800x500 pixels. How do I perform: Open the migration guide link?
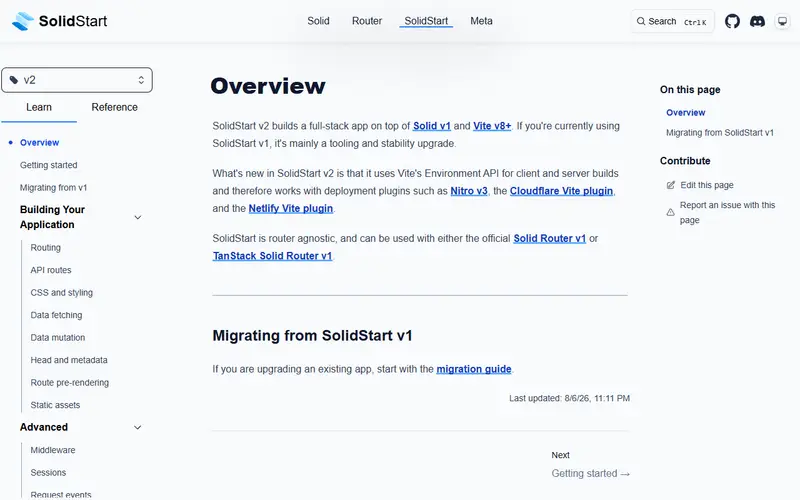[x=474, y=369]
